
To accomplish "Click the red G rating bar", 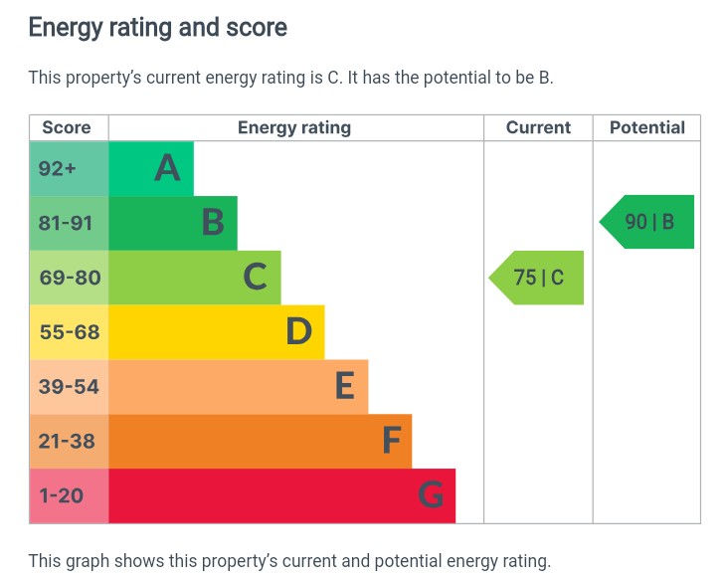I will (282, 495).
